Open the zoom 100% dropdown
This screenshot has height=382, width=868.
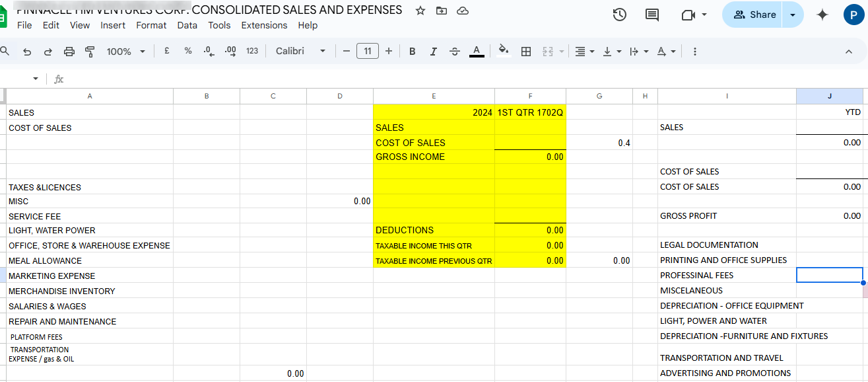[x=125, y=52]
